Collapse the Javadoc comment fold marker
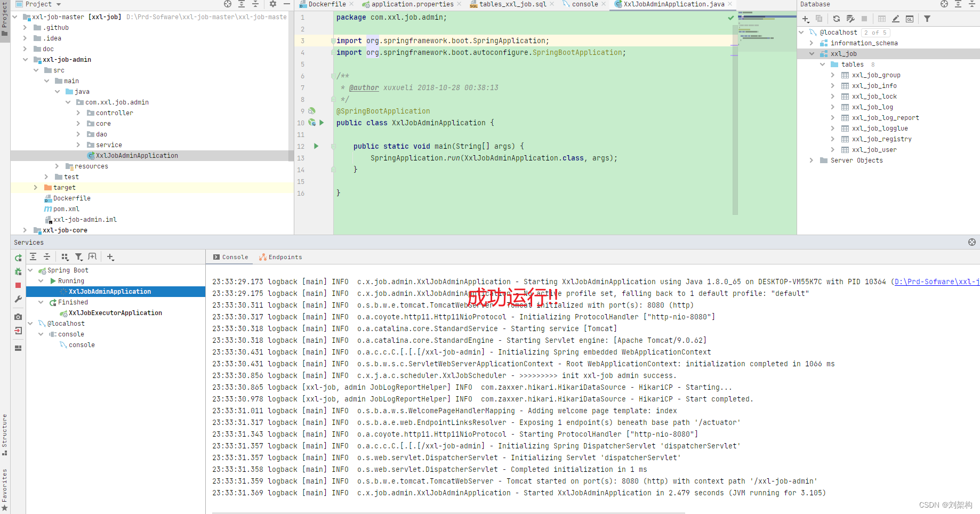 click(333, 76)
